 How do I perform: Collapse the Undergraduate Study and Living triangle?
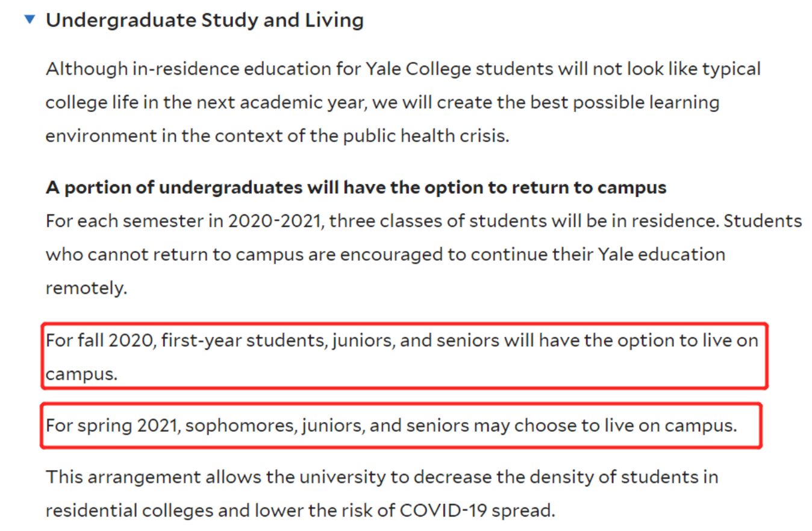click(30, 20)
